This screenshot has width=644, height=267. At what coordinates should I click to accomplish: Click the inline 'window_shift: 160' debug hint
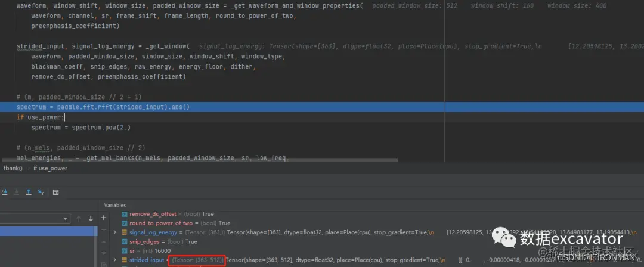click(x=503, y=6)
